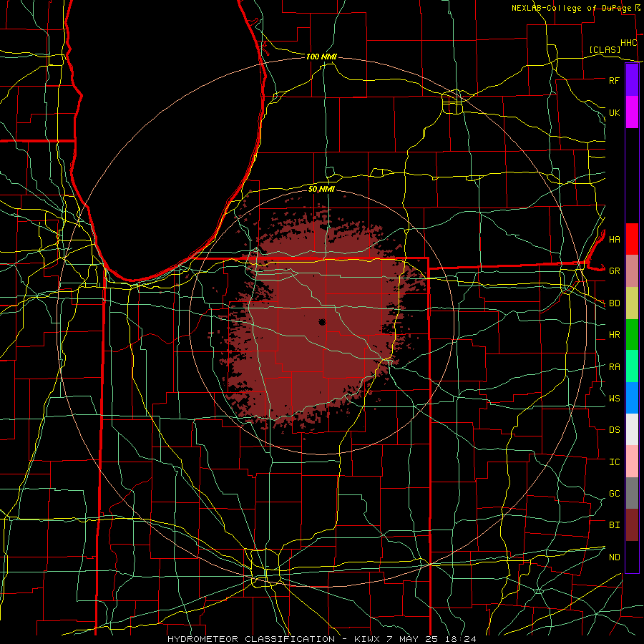Click the light pink IC legend swatch
Screen dimensions: 644x644
click(x=632, y=462)
